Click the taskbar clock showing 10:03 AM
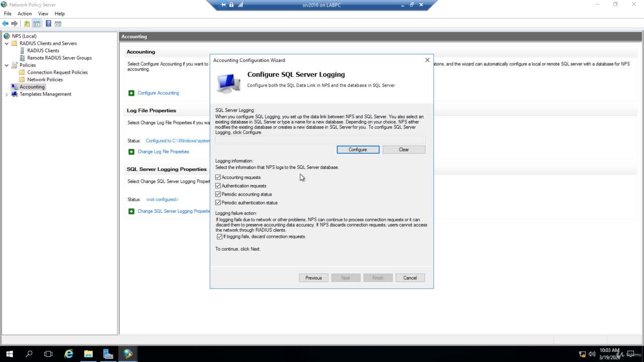Screen dimensions: 644x362 [x=609, y=353]
